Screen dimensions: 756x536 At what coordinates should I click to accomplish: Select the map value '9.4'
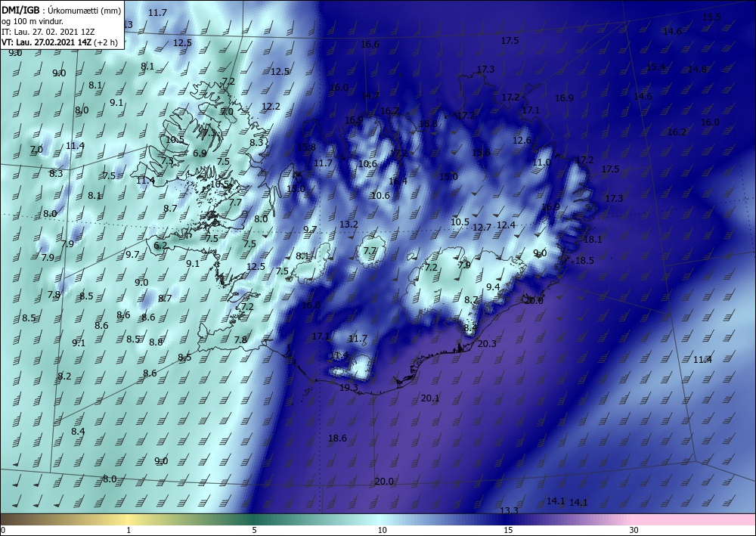pos(493,287)
